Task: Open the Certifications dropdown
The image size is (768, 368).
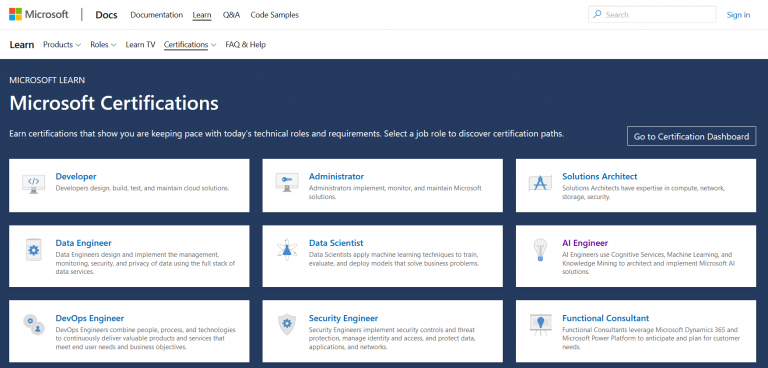Action: coord(190,45)
